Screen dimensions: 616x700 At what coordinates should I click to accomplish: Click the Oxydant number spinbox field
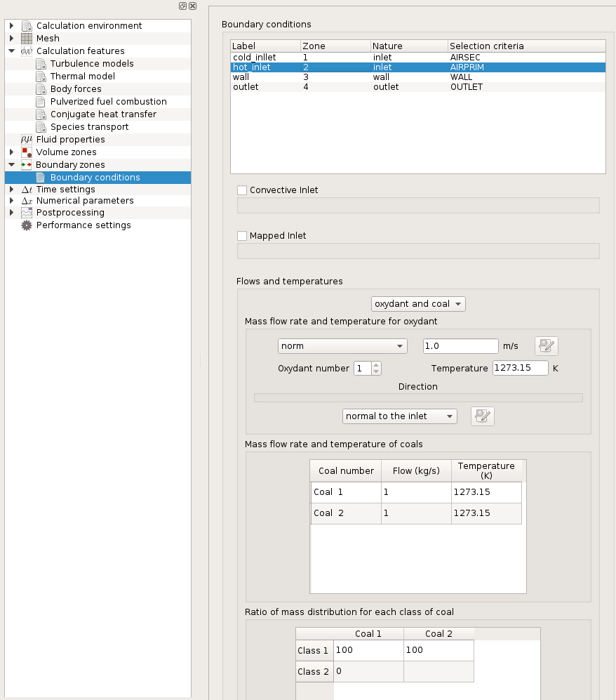click(x=363, y=369)
